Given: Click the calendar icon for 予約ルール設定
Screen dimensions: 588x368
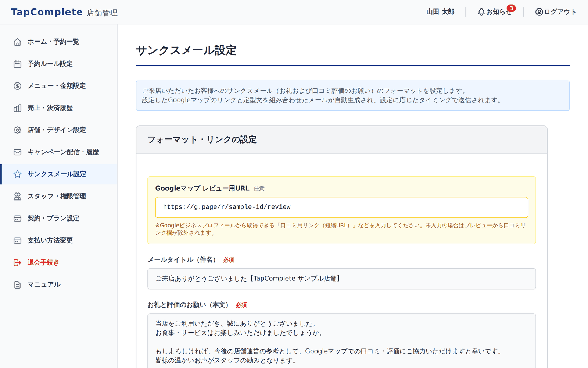Looking at the screenshot, I should [x=17, y=64].
